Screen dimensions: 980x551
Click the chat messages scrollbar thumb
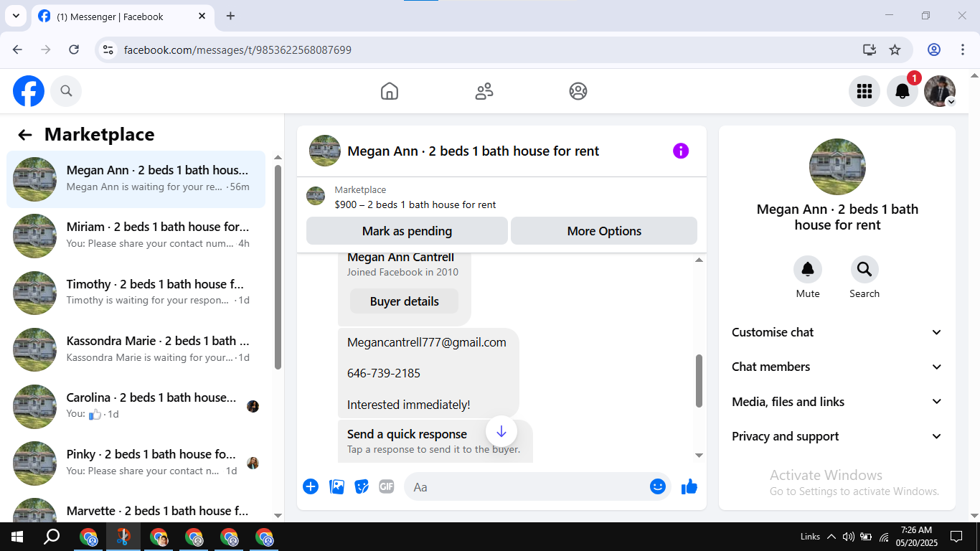click(x=699, y=381)
